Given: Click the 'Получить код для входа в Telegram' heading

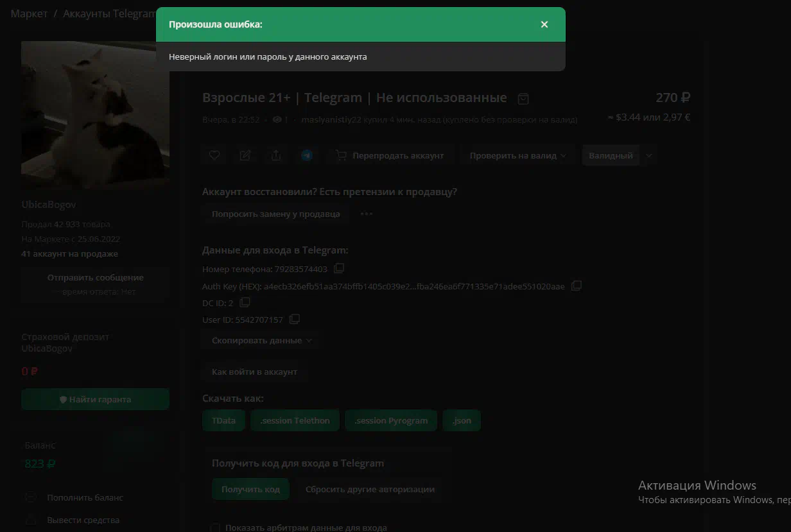Looking at the screenshot, I should tap(298, 463).
